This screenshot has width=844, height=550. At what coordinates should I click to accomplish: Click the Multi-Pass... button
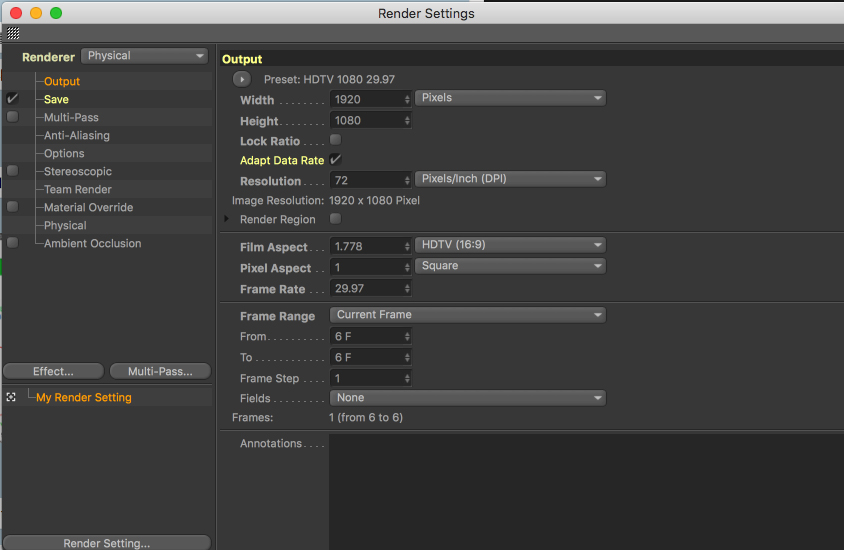160,371
